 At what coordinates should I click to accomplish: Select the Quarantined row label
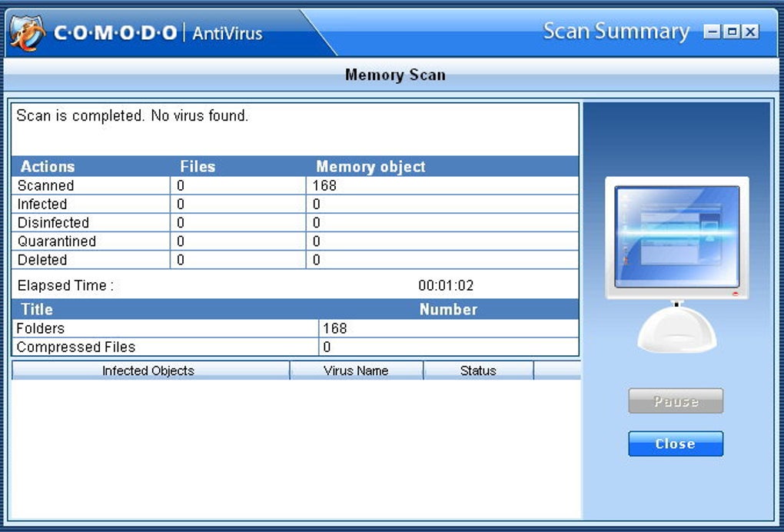pos(57,241)
